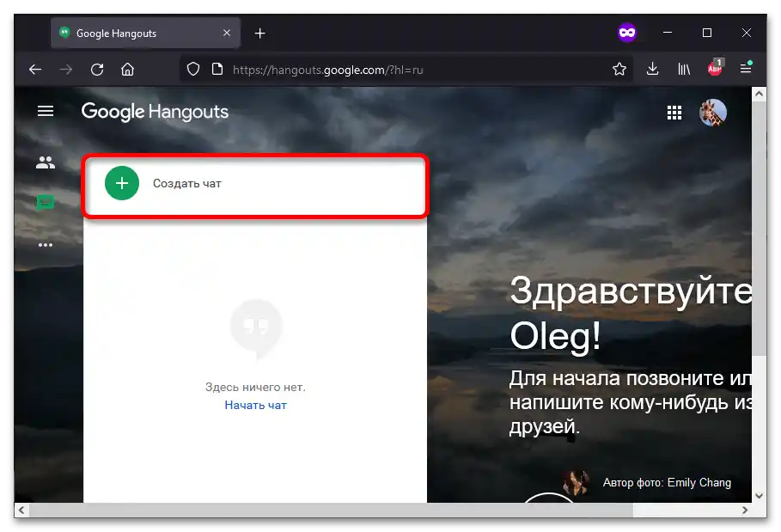Follow the Начать чат link
This screenshot has width=781, height=532.
[x=255, y=405]
